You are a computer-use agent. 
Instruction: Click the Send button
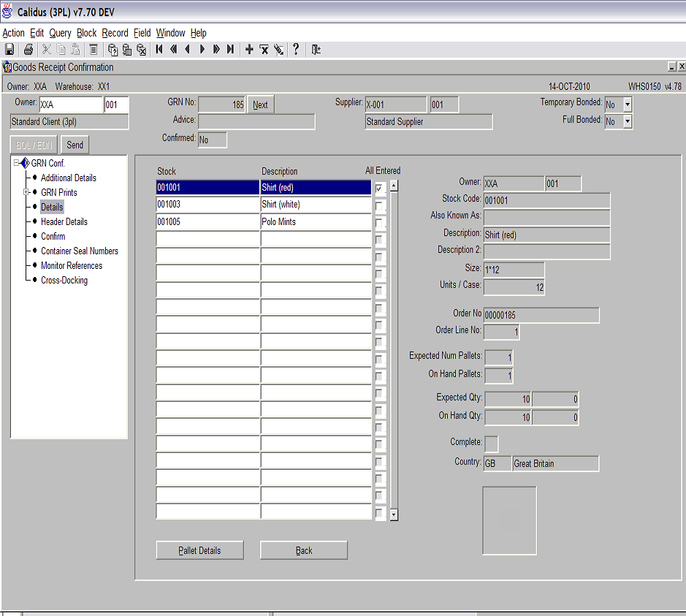(x=75, y=145)
